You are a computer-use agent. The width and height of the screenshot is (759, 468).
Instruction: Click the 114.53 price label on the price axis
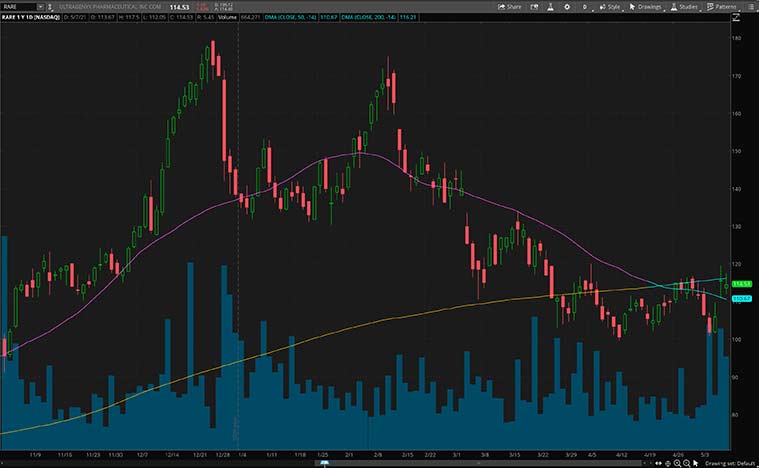click(741, 286)
